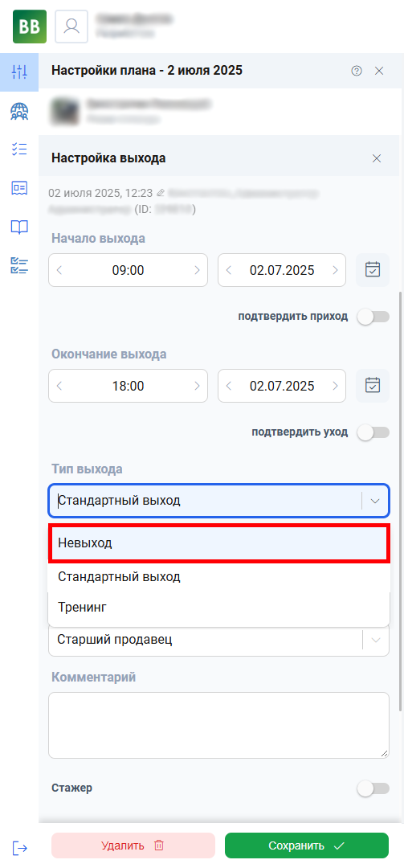404x868 pixels.
Task: Increase start time 09:00 with right arrow
Action: pyautogui.click(x=197, y=270)
